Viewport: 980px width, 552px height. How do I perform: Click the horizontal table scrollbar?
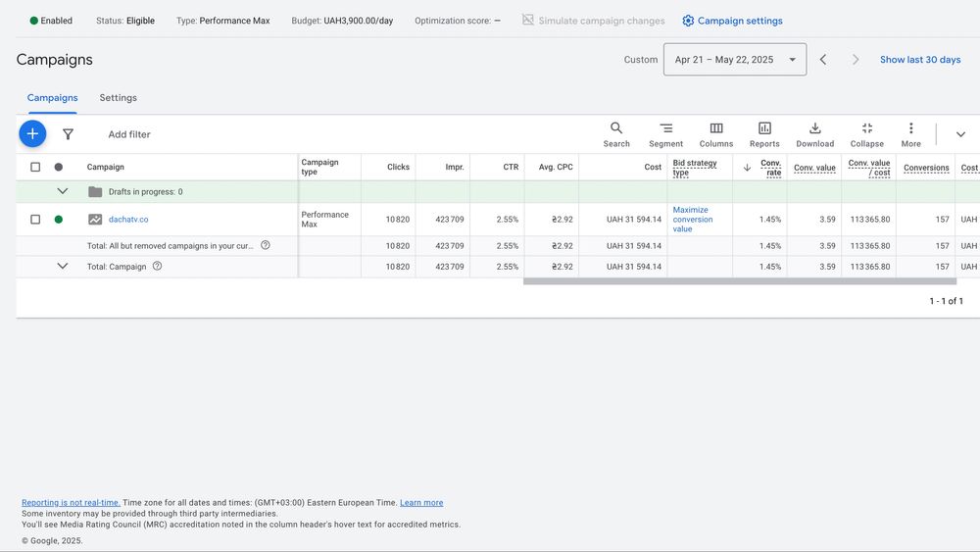pyautogui.click(x=740, y=281)
